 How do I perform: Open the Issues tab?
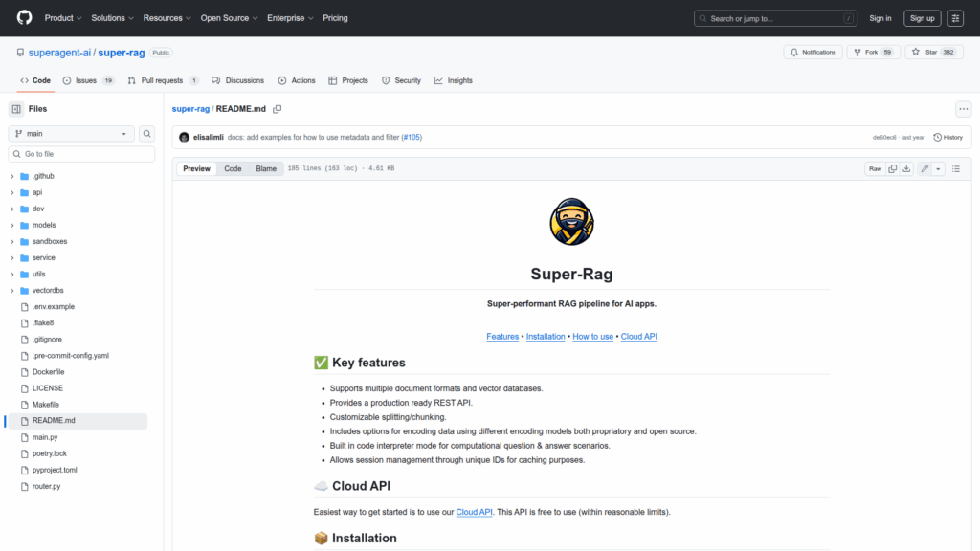click(88, 80)
